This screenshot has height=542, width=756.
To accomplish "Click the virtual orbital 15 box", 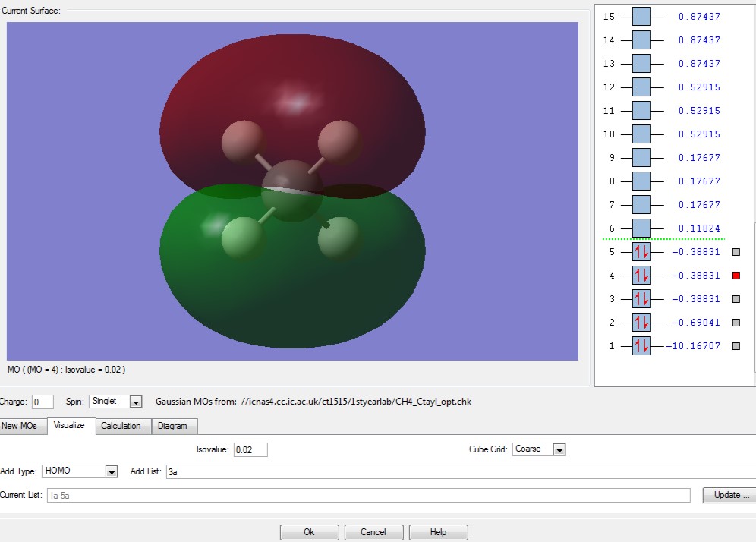I will (641, 17).
